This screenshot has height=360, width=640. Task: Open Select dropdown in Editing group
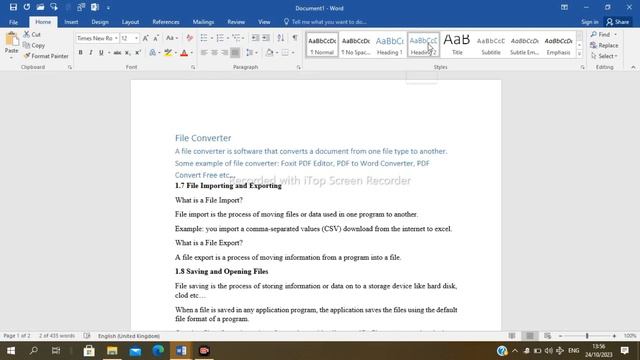pos(604,56)
